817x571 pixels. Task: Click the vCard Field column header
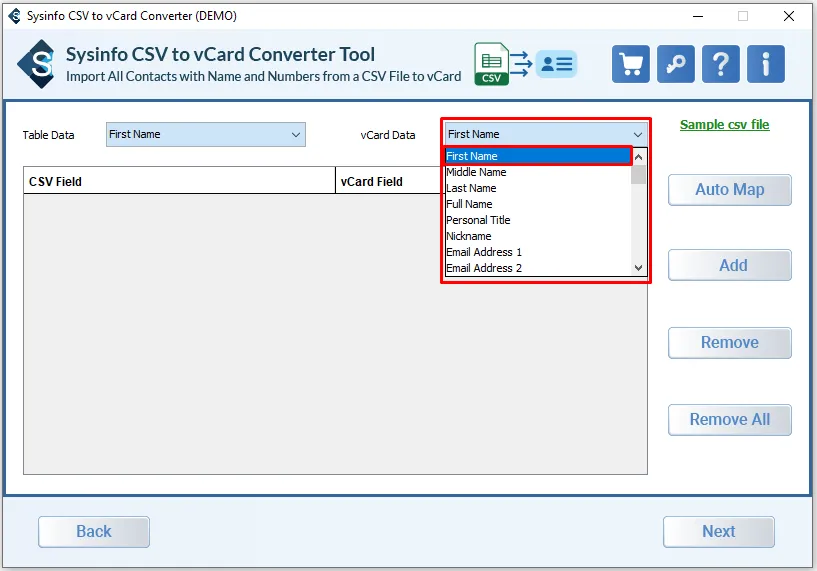point(388,181)
